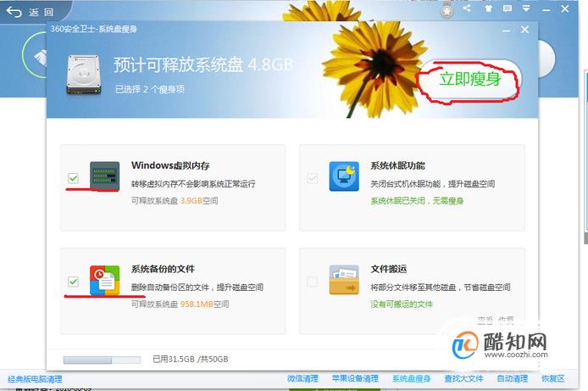Click the 立即瘦身 button
Screen dimensions: 588x391
coord(469,80)
